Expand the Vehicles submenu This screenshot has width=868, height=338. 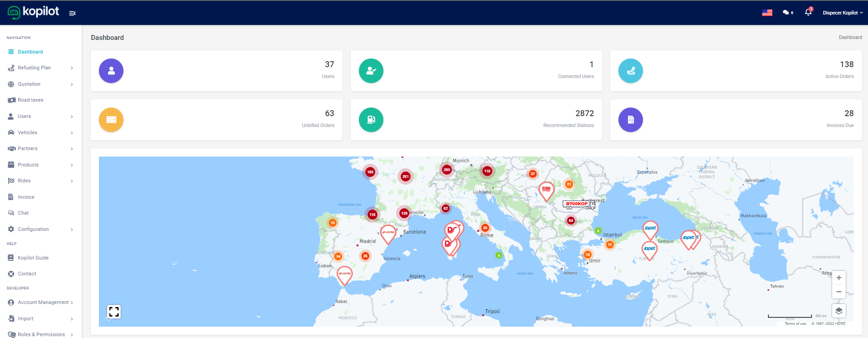(x=40, y=132)
